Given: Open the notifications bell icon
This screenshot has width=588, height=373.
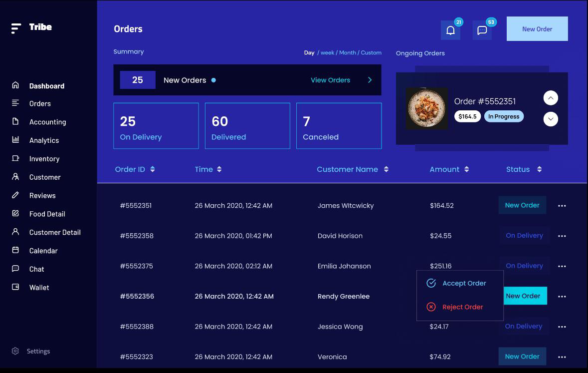Looking at the screenshot, I should click(x=450, y=30).
